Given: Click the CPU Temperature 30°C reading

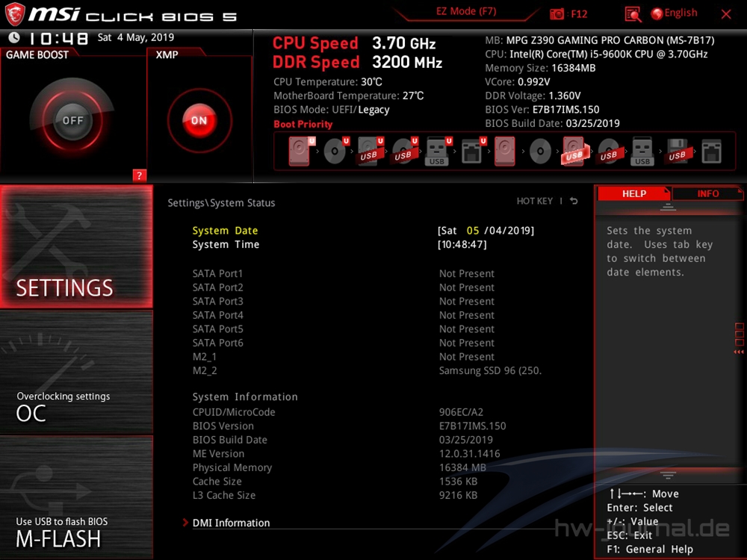Looking at the screenshot, I should [x=328, y=81].
